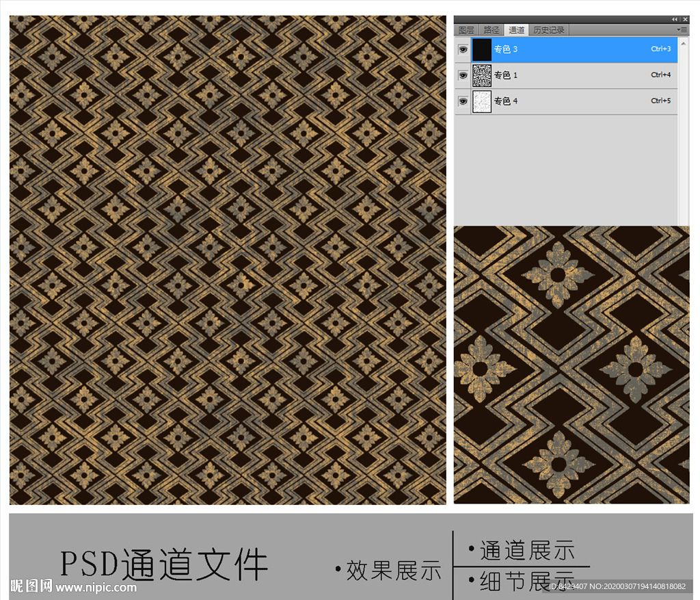Click the white 专色 4 channel thumbnail

click(x=482, y=101)
